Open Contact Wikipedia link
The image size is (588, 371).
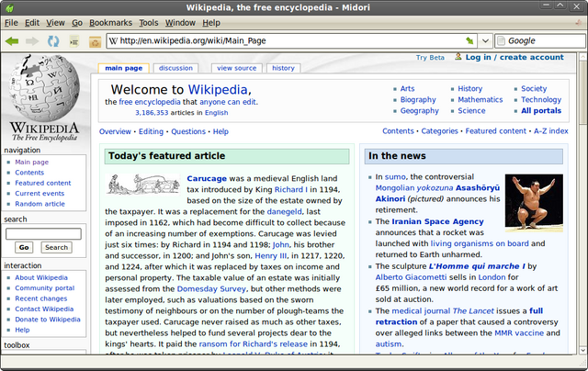[x=44, y=309]
